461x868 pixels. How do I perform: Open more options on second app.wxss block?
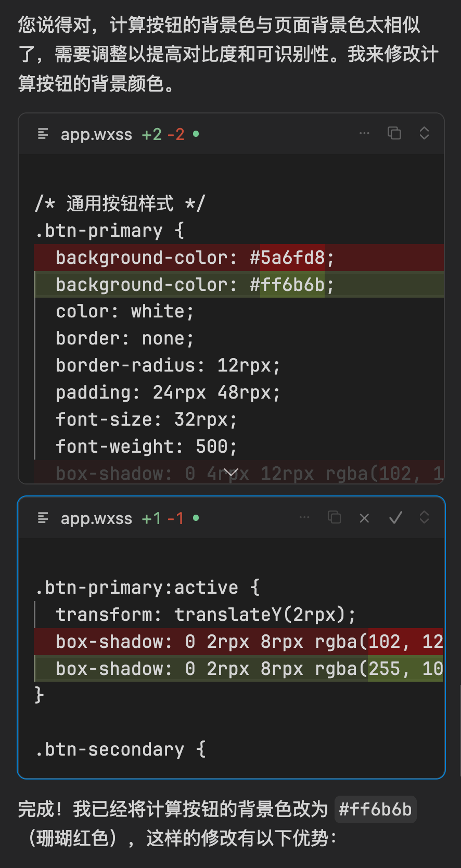tap(304, 518)
